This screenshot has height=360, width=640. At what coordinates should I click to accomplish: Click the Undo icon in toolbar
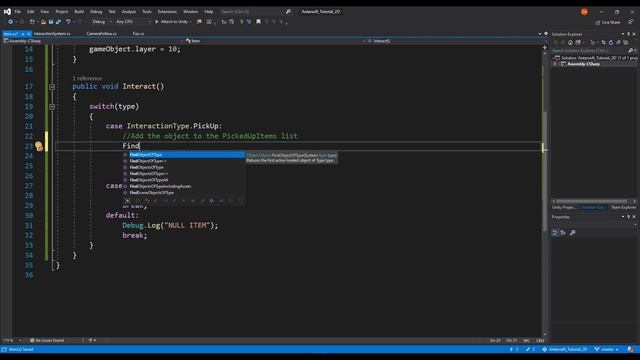68,22
